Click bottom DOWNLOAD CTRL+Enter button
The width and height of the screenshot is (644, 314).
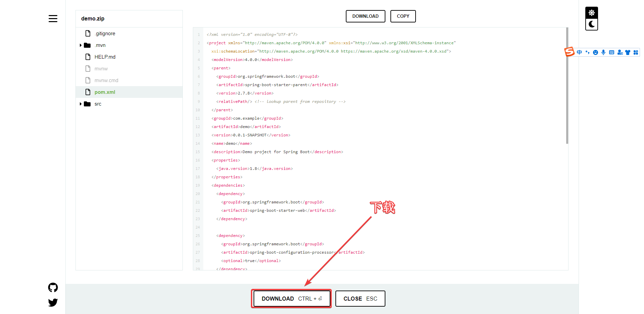291,299
